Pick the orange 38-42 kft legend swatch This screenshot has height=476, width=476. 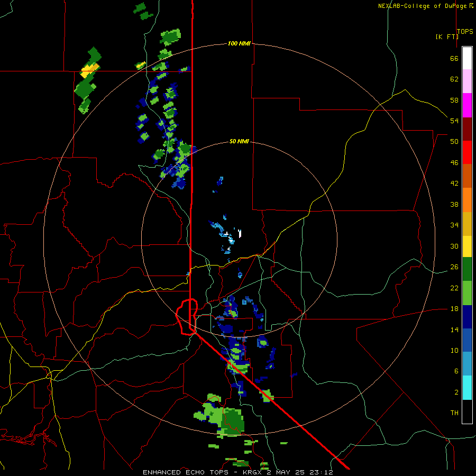point(467,199)
